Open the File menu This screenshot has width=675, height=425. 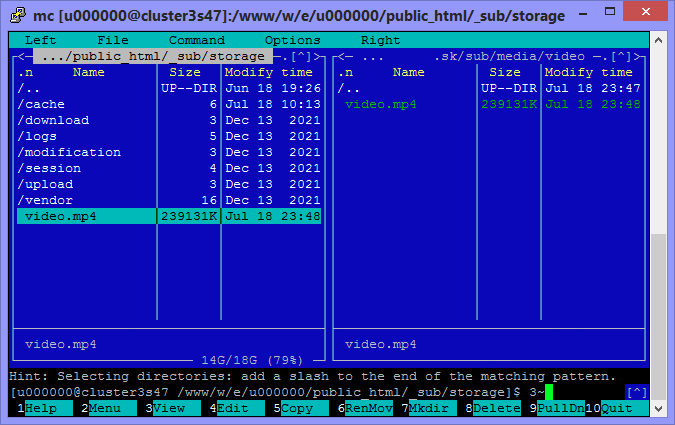tap(113, 40)
